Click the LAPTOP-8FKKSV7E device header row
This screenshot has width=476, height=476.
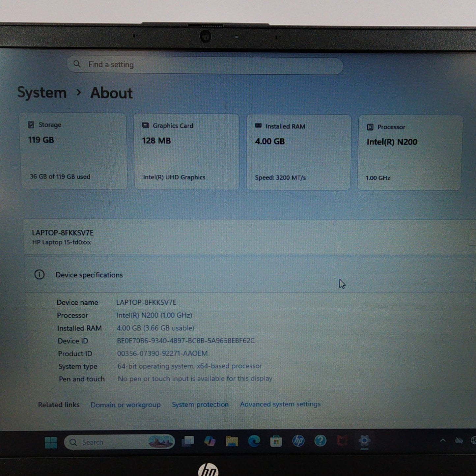point(250,237)
